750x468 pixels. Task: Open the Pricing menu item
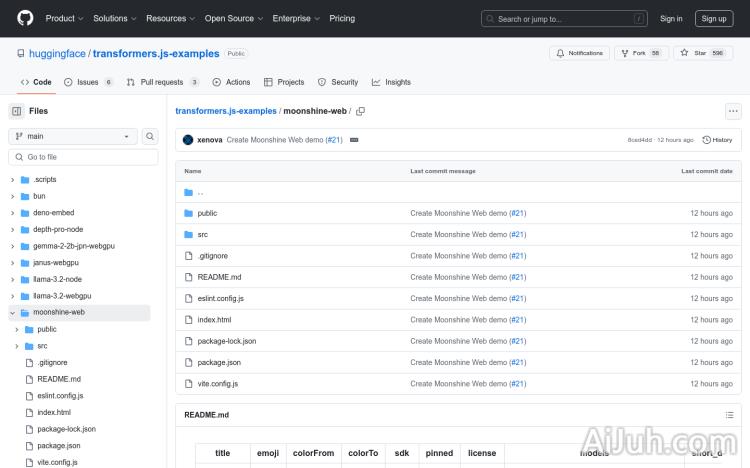[342, 18]
